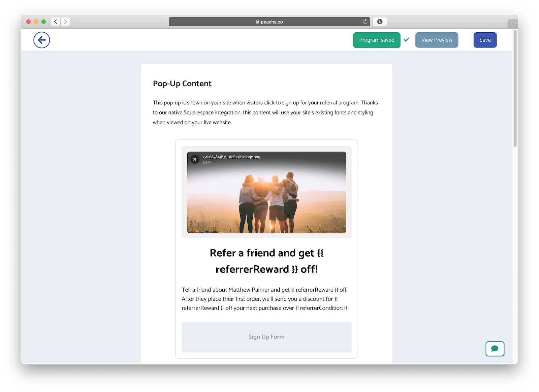Reload the page using the refresh icon
The width and height of the screenshot is (539, 392).
click(x=365, y=22)
